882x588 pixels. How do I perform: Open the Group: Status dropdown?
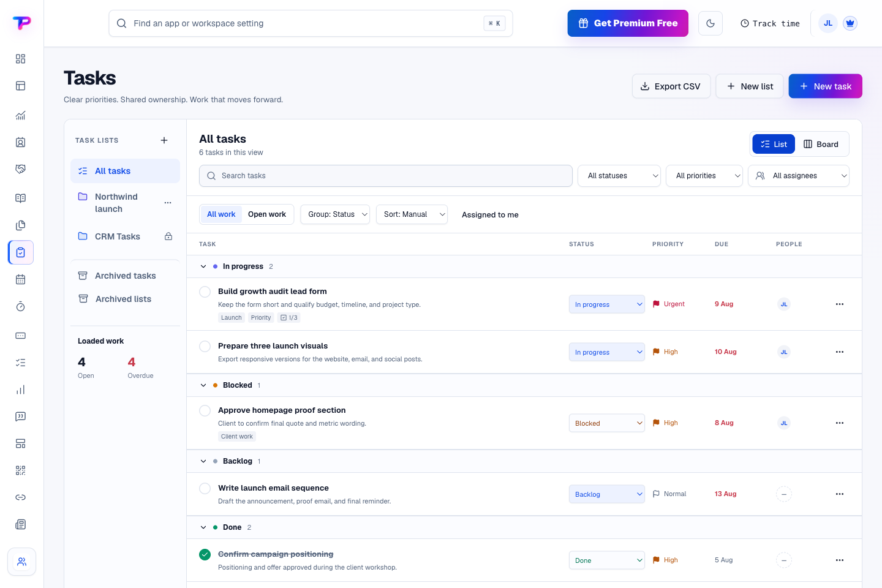[335, 214]
